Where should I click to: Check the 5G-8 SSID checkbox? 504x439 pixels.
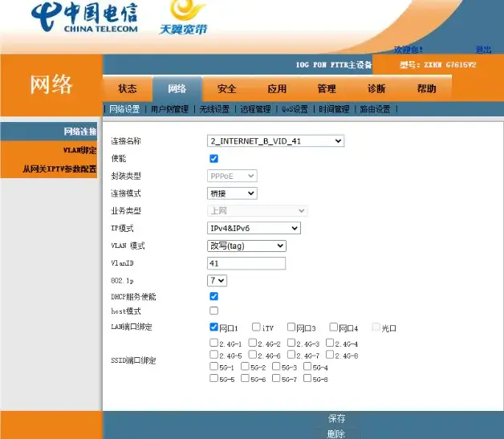click(307, 378)
